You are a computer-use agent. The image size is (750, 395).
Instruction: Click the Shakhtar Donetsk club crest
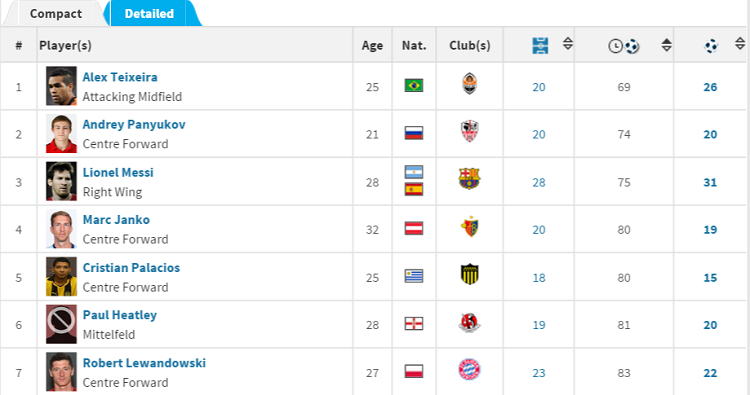pos(470,84)
